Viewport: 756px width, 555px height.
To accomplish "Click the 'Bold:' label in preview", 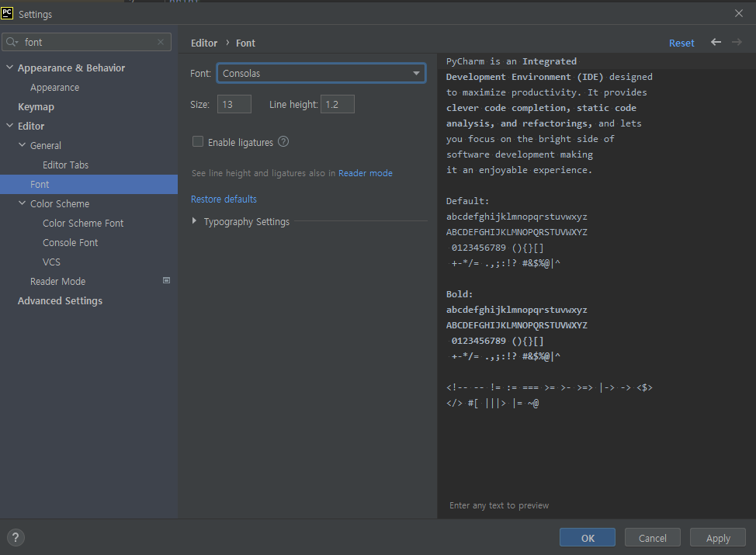I will pos(459,294).
